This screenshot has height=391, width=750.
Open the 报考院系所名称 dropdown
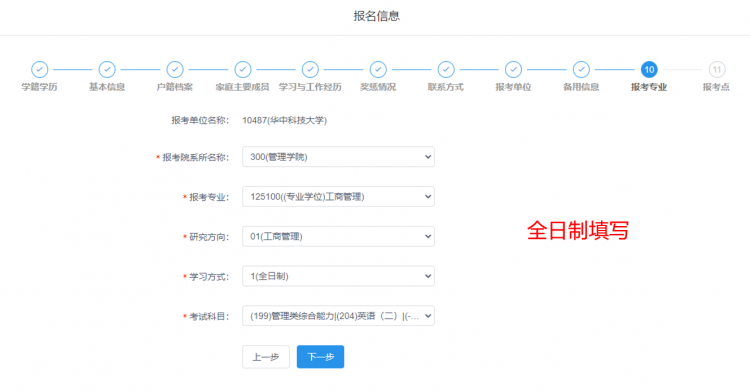click(x=338, y=156)
